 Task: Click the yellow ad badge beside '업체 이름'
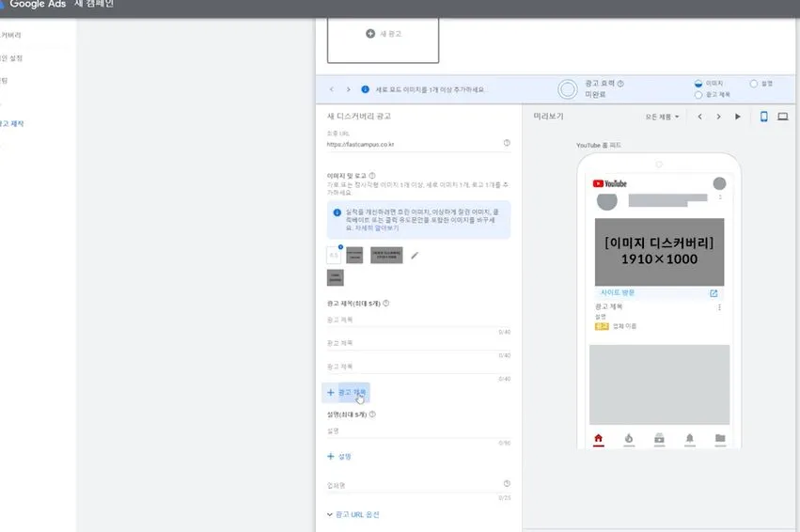click(x=602, y=326)
